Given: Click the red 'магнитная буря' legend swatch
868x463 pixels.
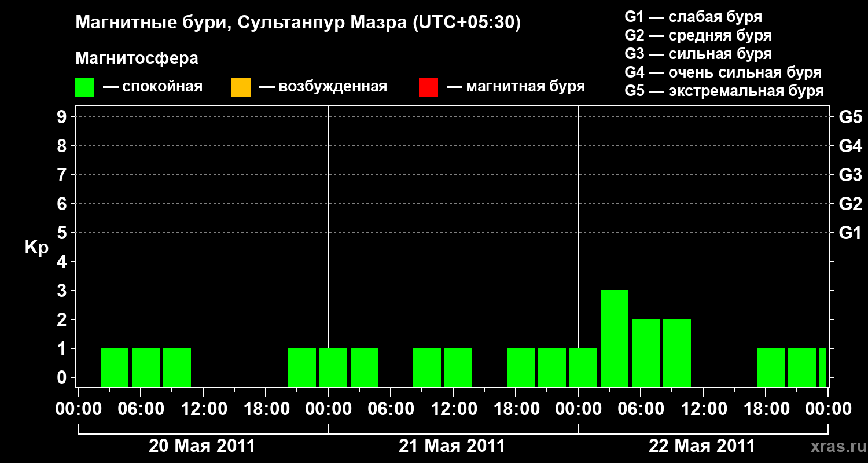Looking at the screenshot, I should point(428,87).
